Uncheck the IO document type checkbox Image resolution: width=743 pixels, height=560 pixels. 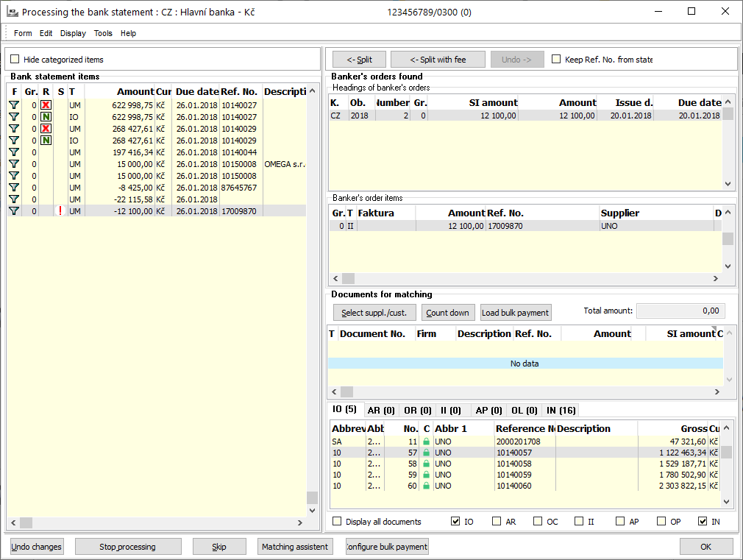[x=455, y=521]
